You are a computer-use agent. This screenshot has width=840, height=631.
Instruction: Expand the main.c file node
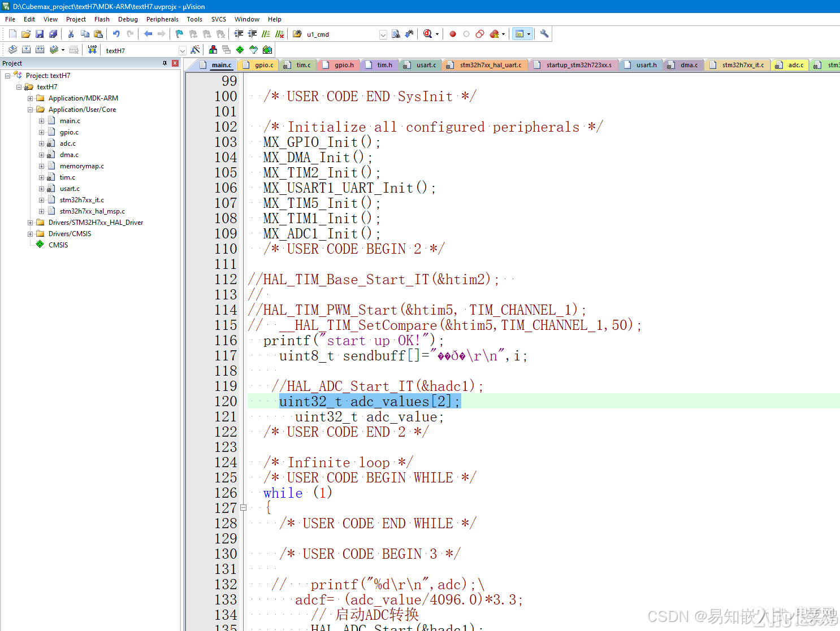41,121
